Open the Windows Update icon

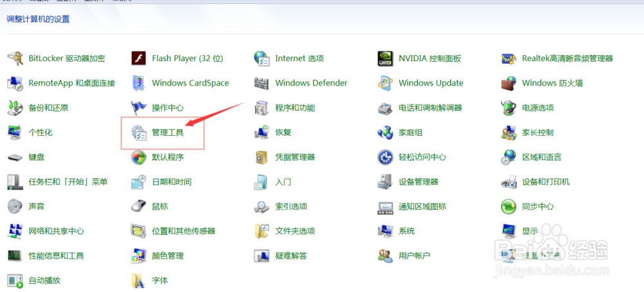385,83
